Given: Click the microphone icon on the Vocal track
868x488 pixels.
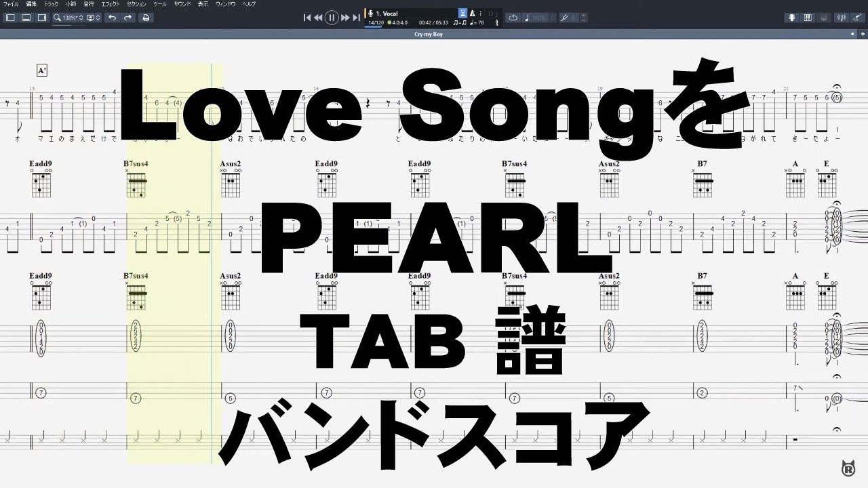Looking at the screenshot, I should point(370,13).
